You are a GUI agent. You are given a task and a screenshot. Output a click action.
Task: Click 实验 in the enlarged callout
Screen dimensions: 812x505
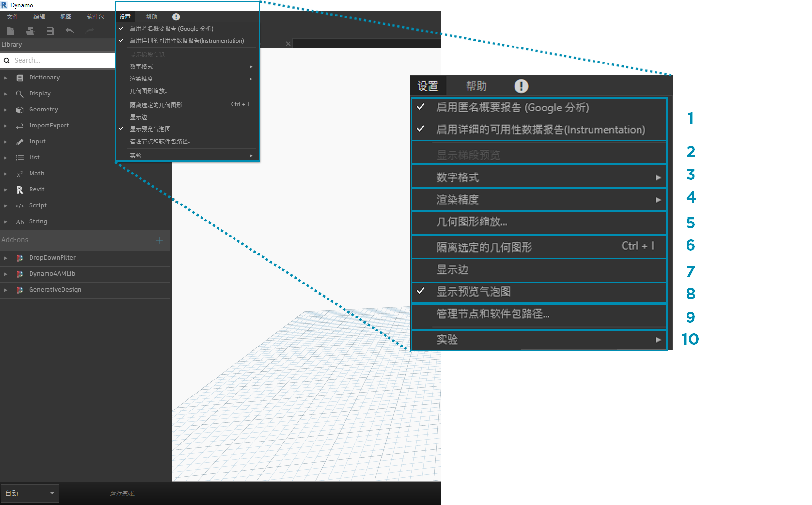pyautogui.click(x=539, y=340)
